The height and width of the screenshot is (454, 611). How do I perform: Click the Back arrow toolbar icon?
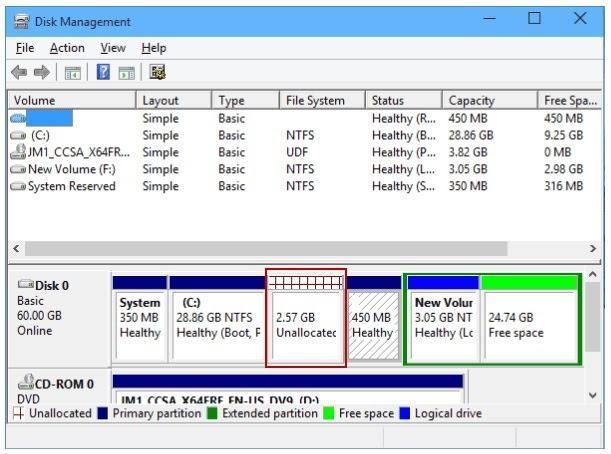click(17, 72)
